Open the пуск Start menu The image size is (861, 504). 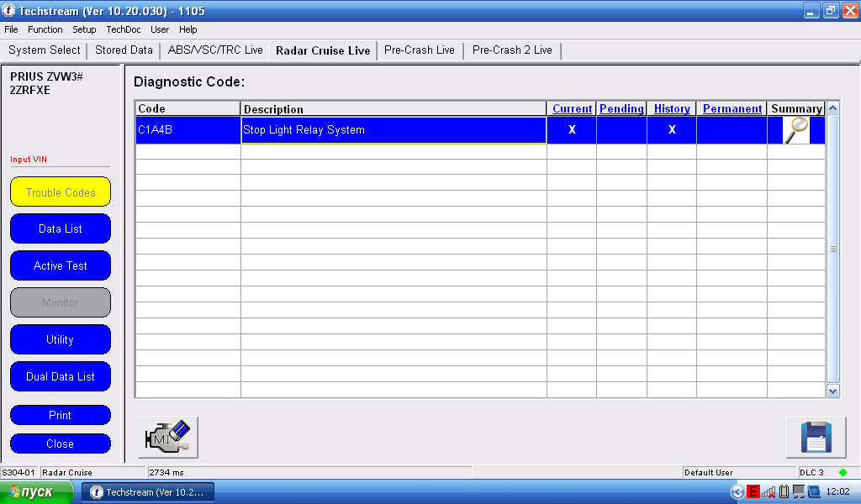coord(36,492)
